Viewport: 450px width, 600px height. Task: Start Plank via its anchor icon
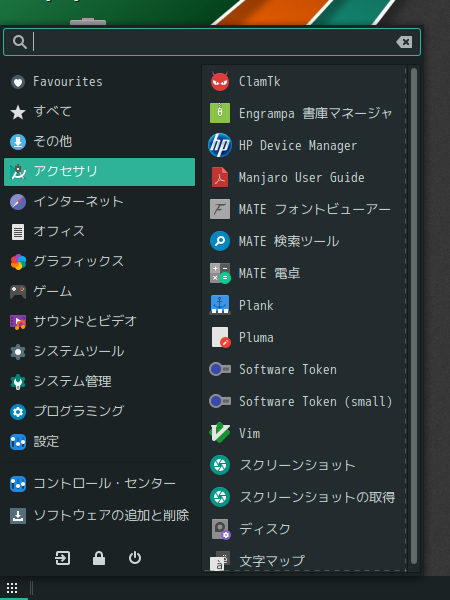220,305
